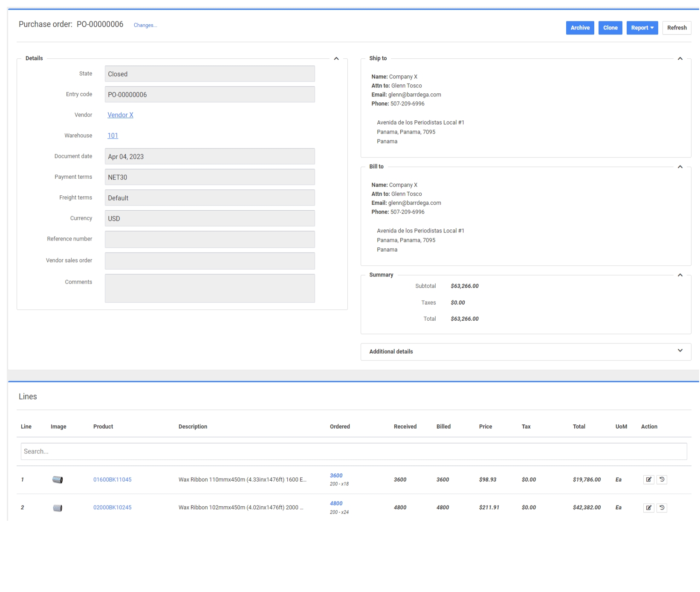Image resolution: width=700 pixels, height=592 pixels.
Task: Click the history icon for line 1
Action: click(x=662, y=479)
